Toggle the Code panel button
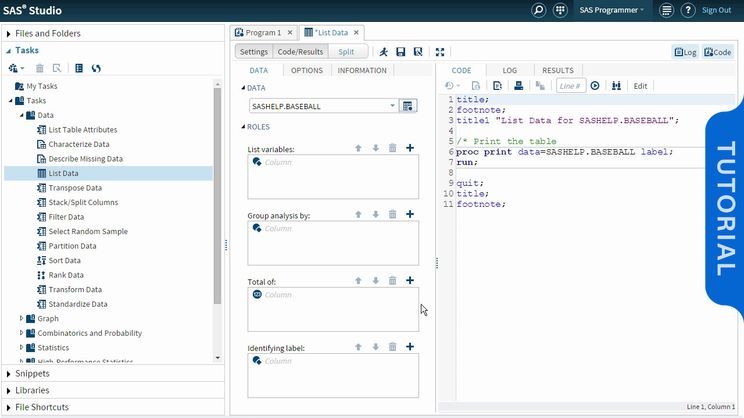This screenshot has height=418, width=744. [717, 52]
